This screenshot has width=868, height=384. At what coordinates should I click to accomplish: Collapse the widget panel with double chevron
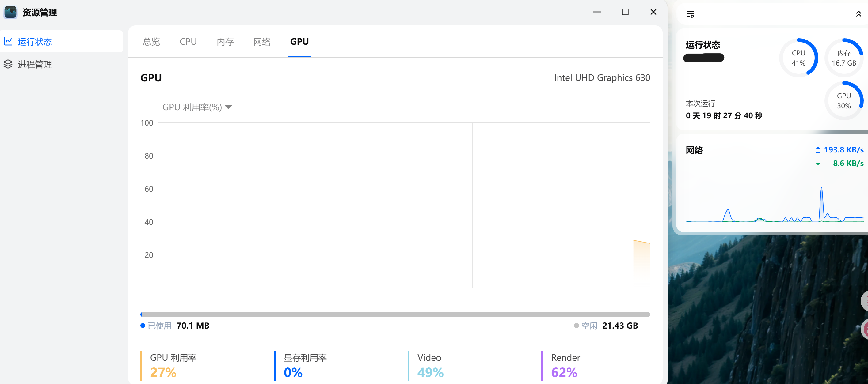tap(858, 14)
